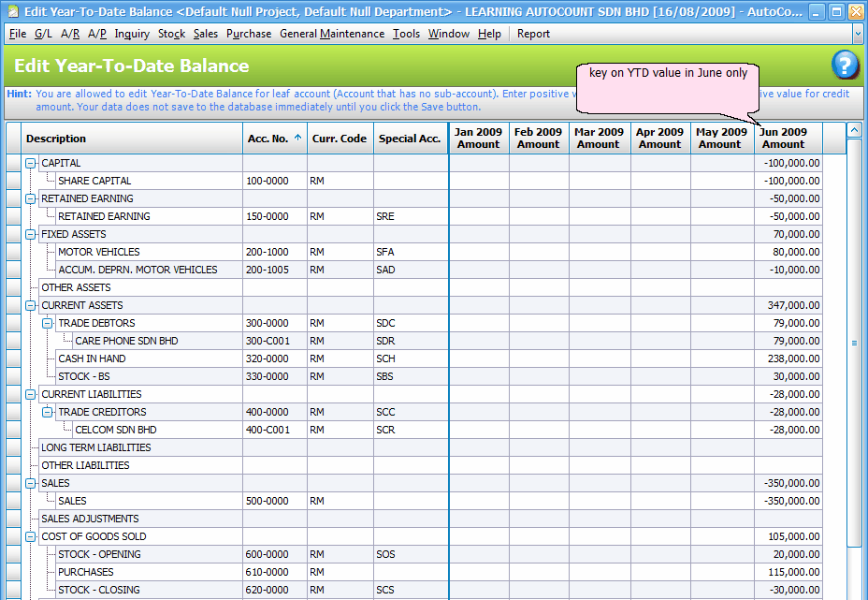Collapse the CURRENT LIABILITIES group

coord(31,394)
